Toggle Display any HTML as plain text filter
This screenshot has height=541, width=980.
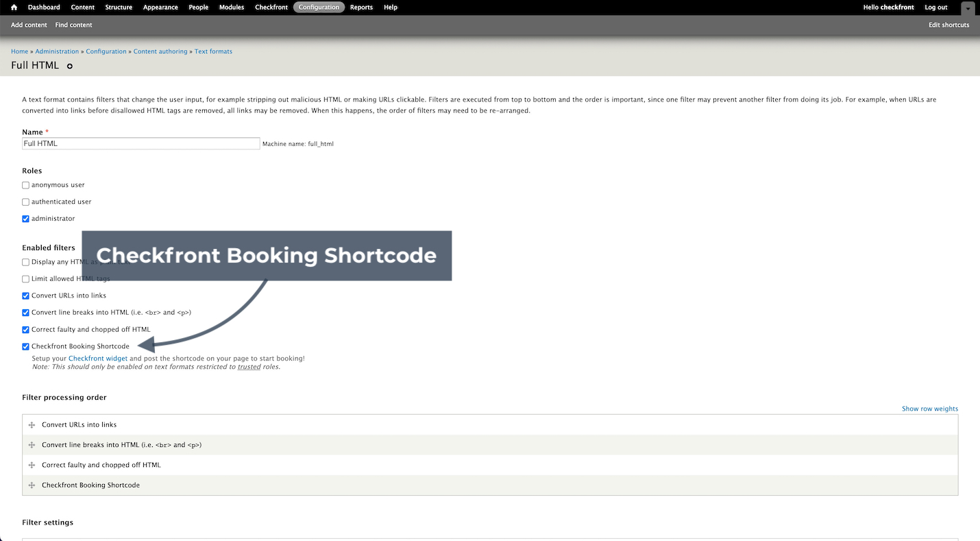pos(26,262)
